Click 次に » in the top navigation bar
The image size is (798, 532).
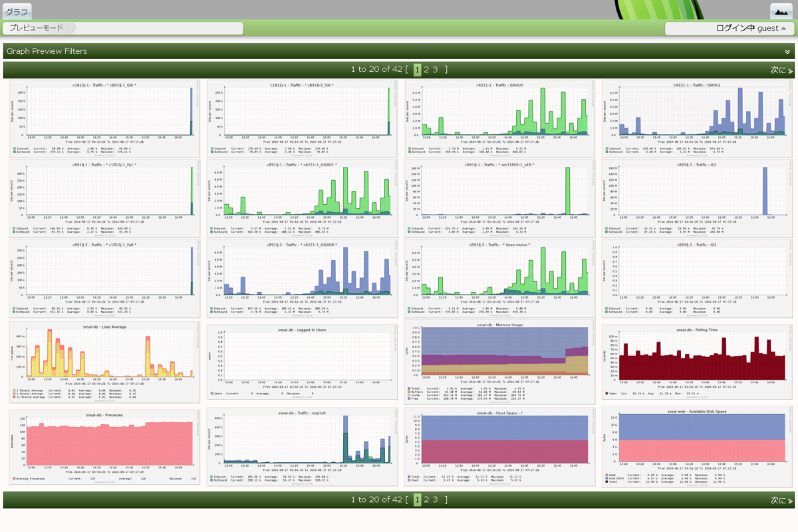click(781, 70)
